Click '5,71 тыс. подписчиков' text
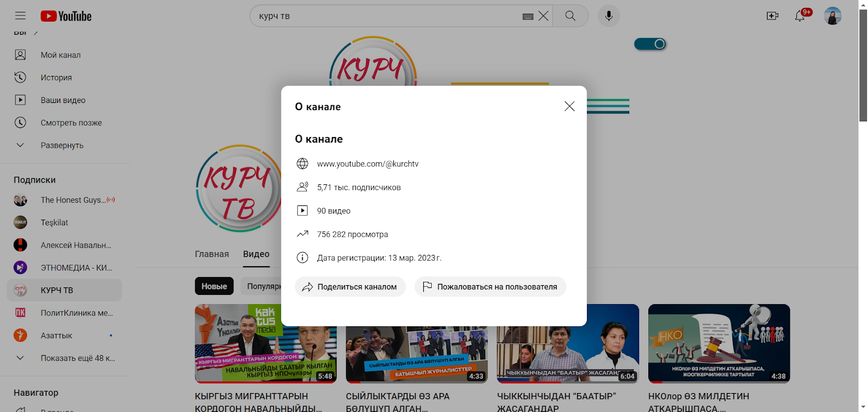Viewport: 868px width, 412px height. coord(359,188)
